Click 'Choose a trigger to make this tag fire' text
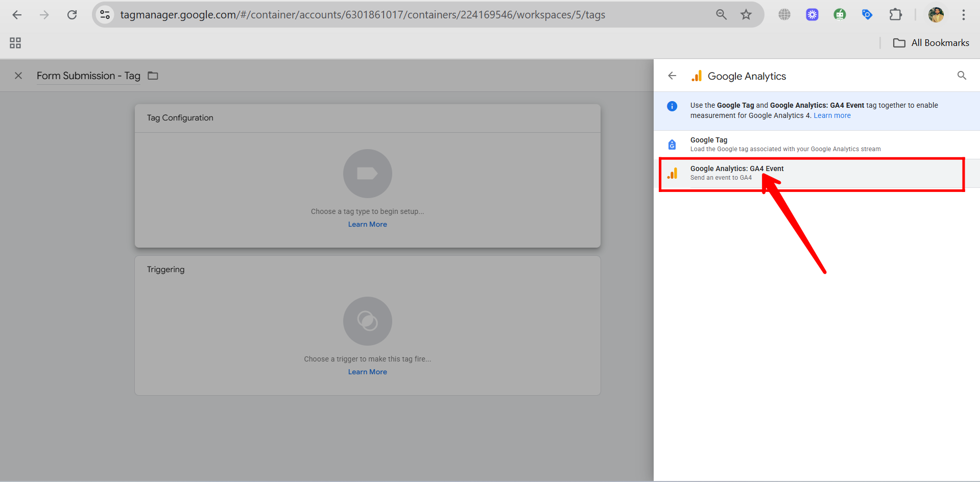Screen dimensions: 980x482 click(x=368, y=359)
